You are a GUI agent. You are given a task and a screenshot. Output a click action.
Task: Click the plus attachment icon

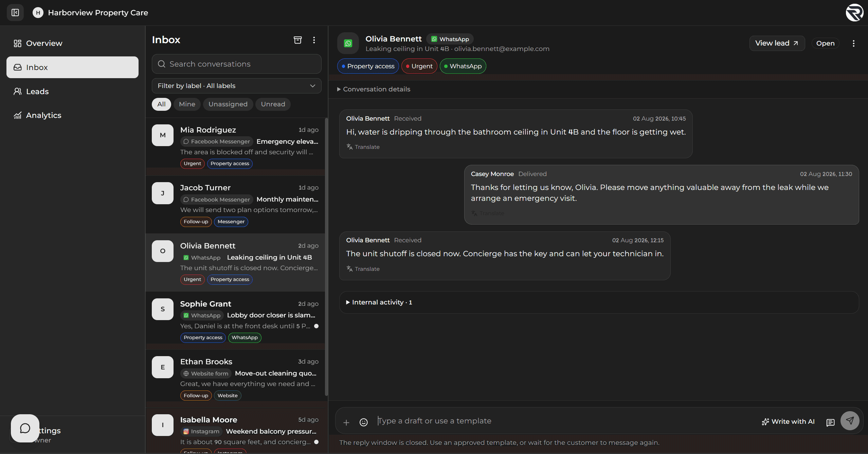(346, 422)
